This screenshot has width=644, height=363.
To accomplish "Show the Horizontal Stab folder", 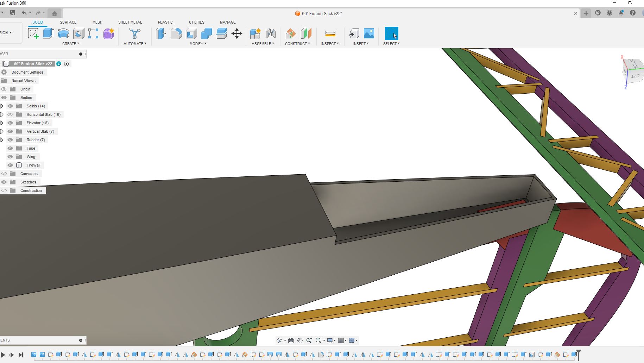I will (10, 114).
